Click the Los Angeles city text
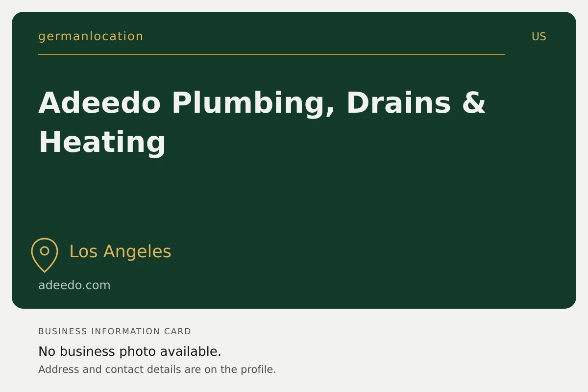 click(x=120, y=251)
